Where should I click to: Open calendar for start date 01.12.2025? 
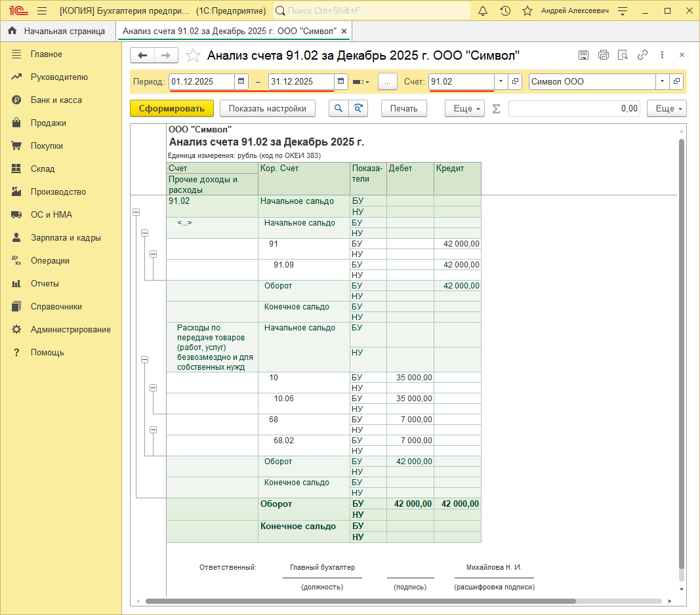(241, 81)
